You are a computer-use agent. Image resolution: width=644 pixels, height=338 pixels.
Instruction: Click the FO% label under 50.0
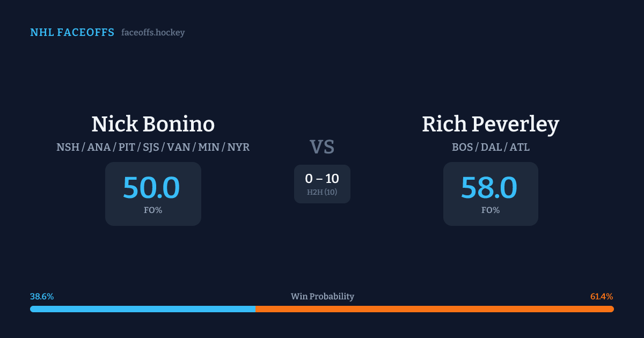click(153, 210)
